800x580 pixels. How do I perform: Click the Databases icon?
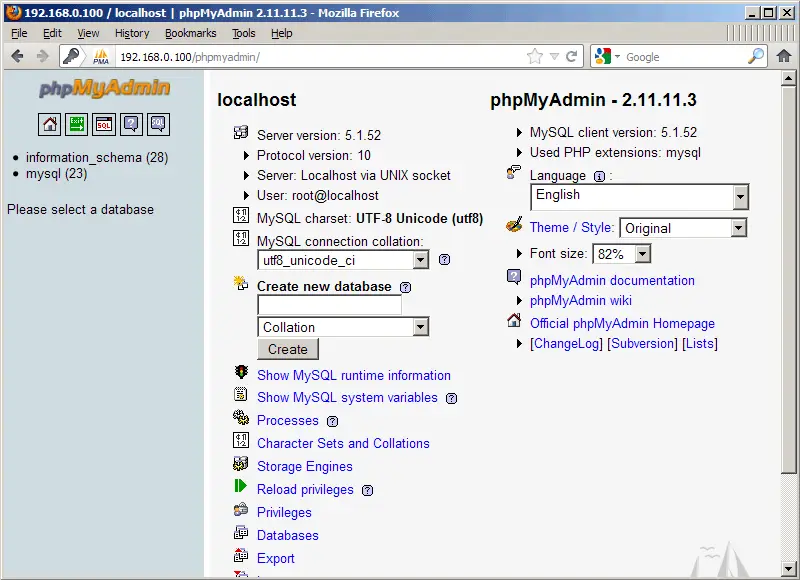tap(241, 533)
